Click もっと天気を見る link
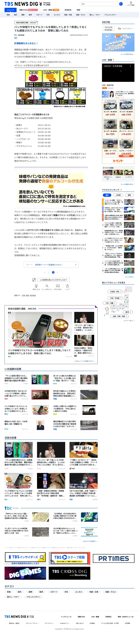 click(128, 54)
